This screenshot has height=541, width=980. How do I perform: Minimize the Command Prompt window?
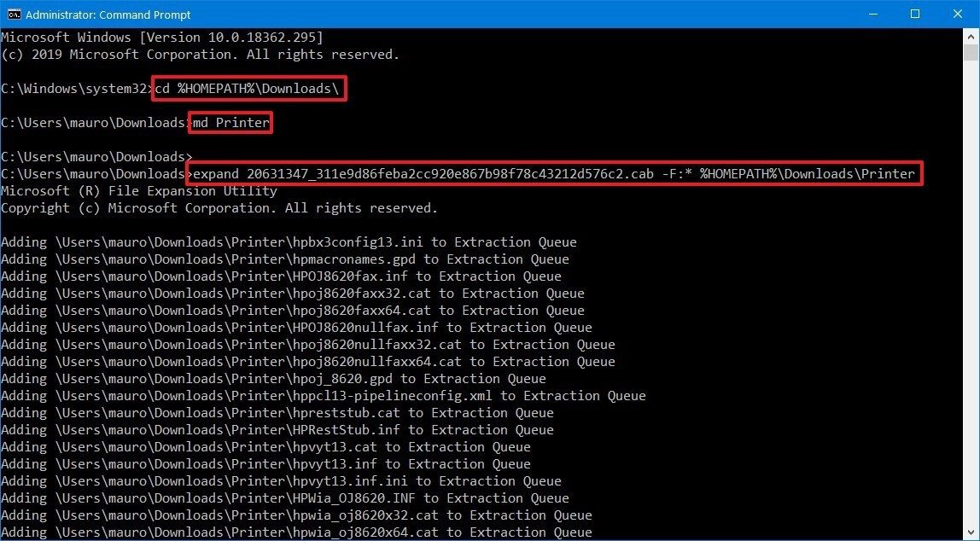click(872, 14)
